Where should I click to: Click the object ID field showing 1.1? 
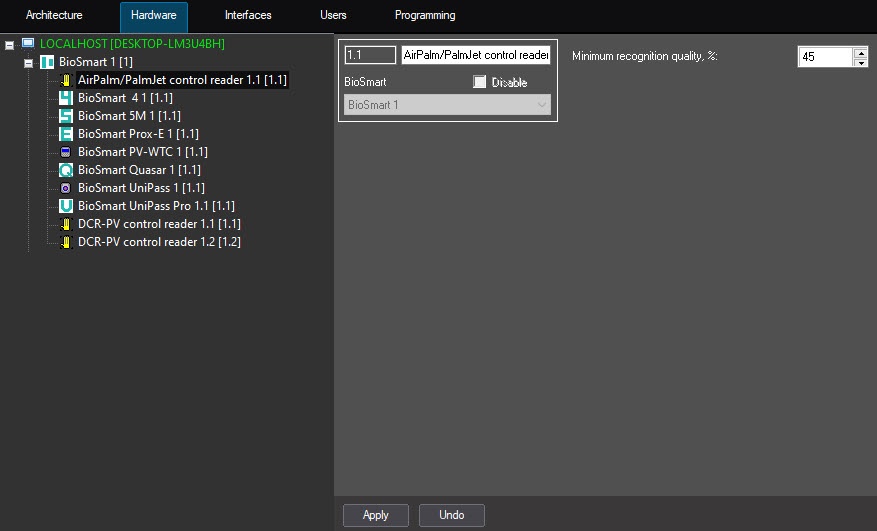coord(370,55)
